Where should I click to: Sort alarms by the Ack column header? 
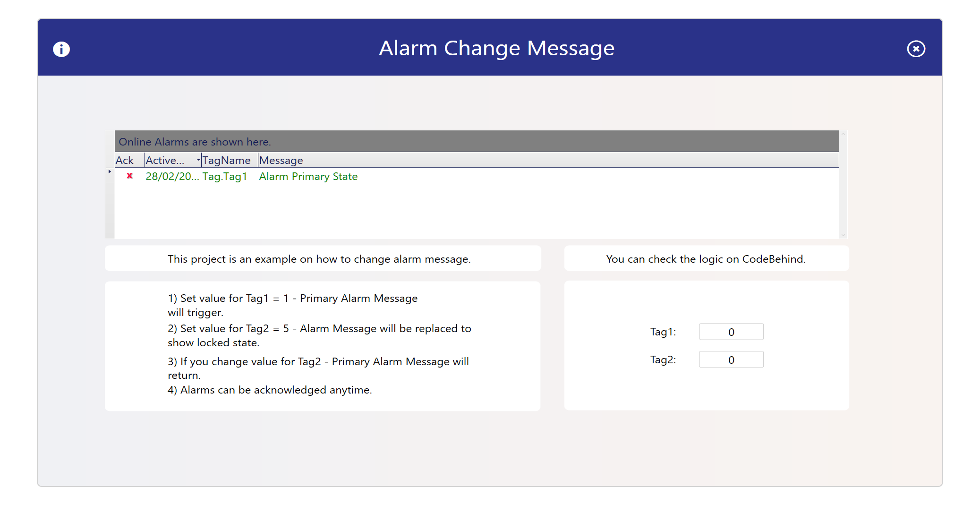125,161
